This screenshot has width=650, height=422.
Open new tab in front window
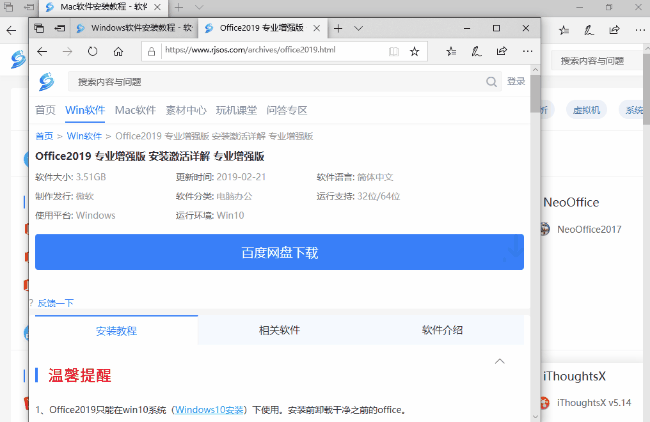(338, 28)
